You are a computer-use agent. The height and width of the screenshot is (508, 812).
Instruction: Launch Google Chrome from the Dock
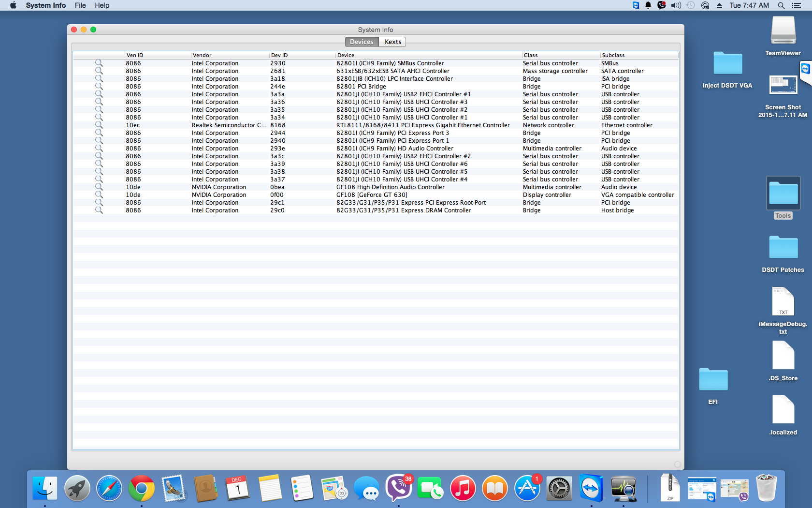click(142, 488)
